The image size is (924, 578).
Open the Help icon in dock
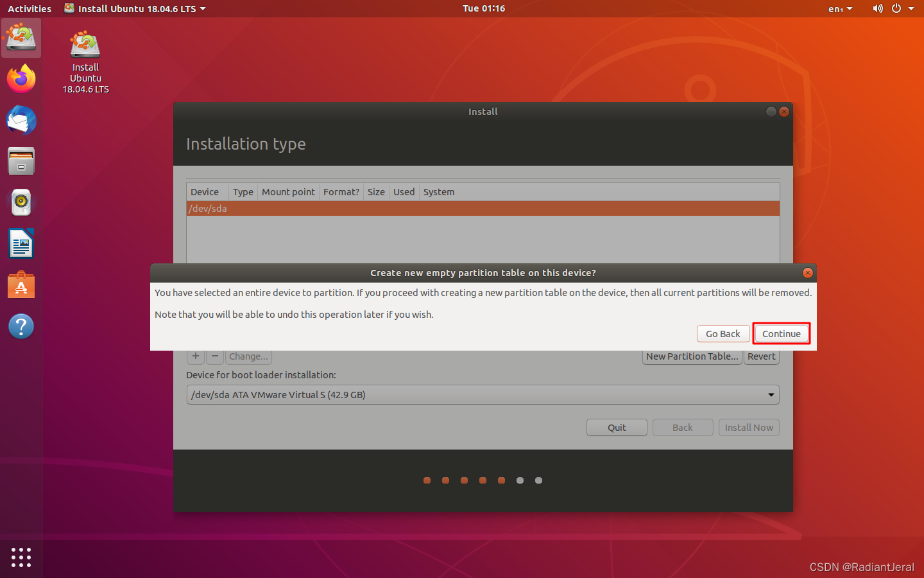21,326
